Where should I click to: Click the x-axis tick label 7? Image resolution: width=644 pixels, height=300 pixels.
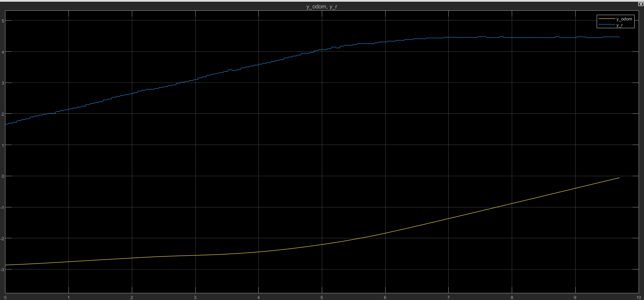click(x=448, y=297)
